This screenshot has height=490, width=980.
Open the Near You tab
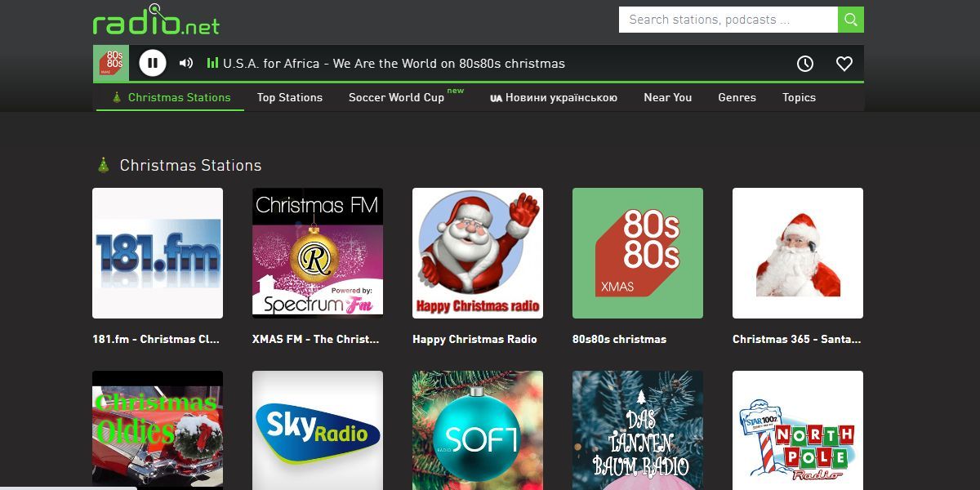tap(668, 97)
